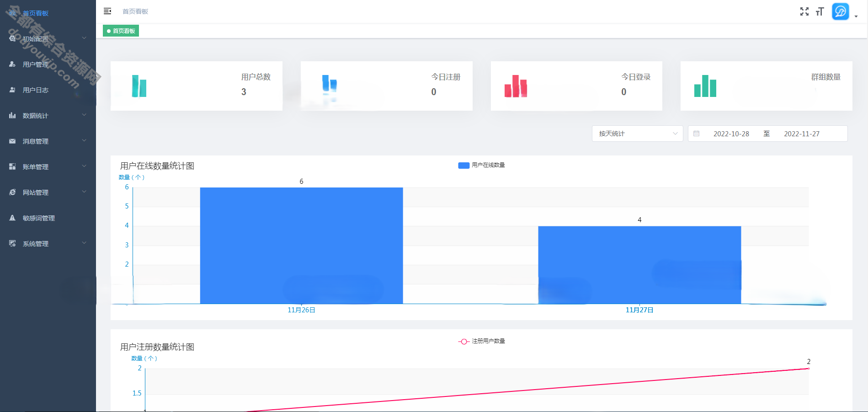Click the 11月26日 bar in online chart
The height and width of the screenshot is (412, 868).
(x=301, y=246)
